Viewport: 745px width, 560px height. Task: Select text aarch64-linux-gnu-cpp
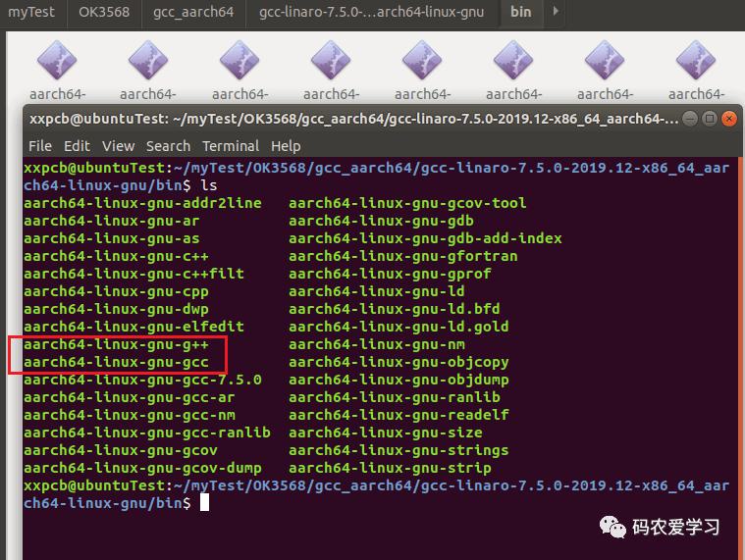(x=116, y=291)
